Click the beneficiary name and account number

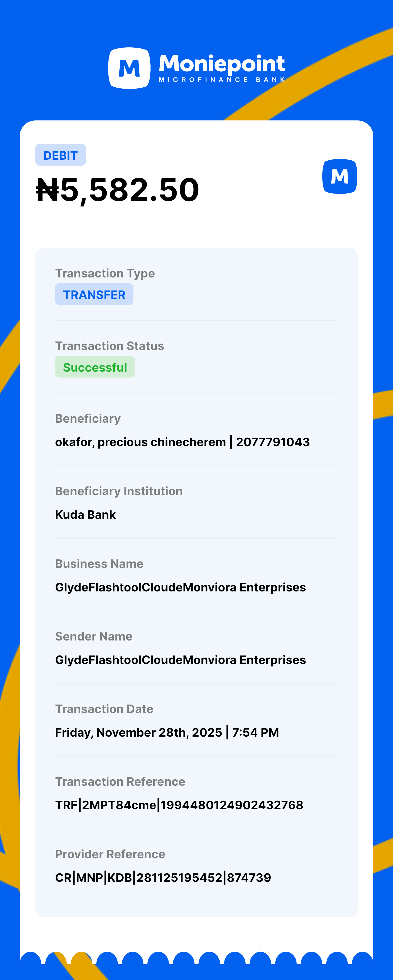click(182, 442)
